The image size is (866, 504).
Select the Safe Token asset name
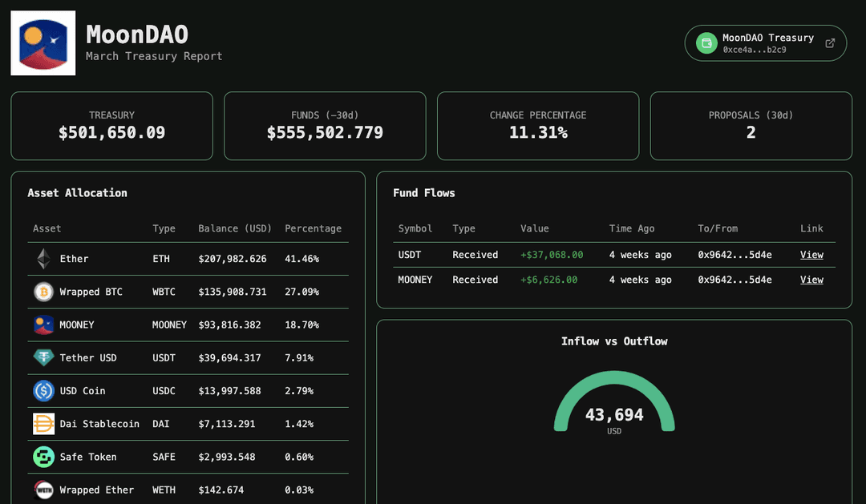click(x=88, y=457)
